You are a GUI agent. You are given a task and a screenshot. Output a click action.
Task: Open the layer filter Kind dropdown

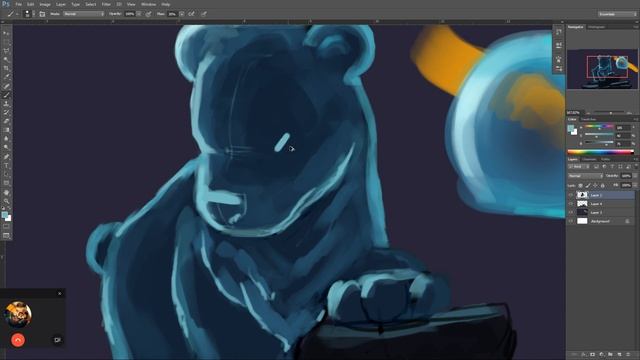(578, 167)
